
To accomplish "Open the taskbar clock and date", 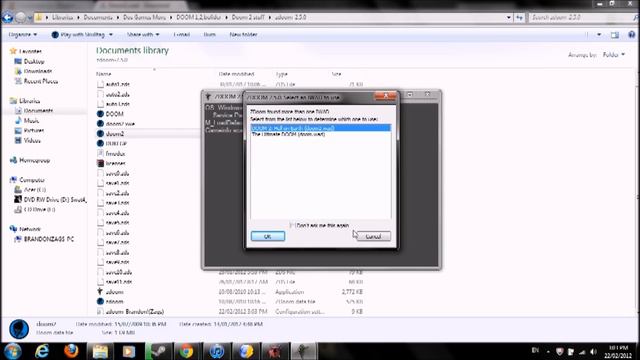I will [x=618, y=351].
